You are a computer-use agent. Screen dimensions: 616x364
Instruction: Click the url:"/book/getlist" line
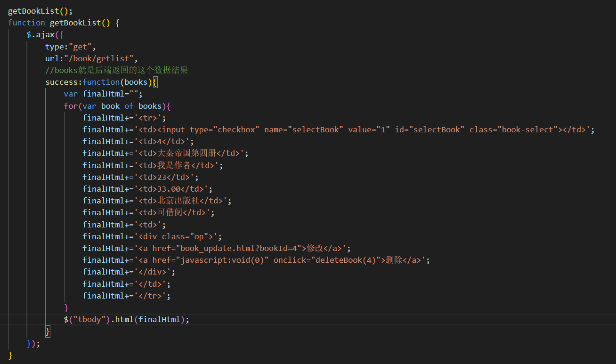pyautogui.click(x=91, y=58)
